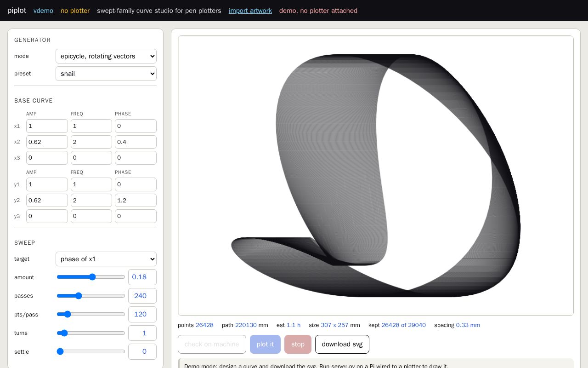Click the download svg button
588x368 pixels.
tap(342, 344)
